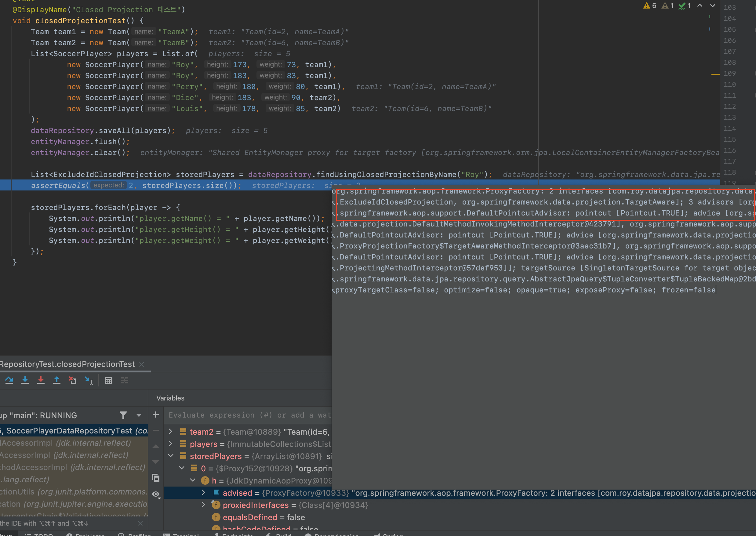This screenshot has width=756, height=536.
Task: Collapse the storedPlayers variable node
Action: click(x=171, y=456)
